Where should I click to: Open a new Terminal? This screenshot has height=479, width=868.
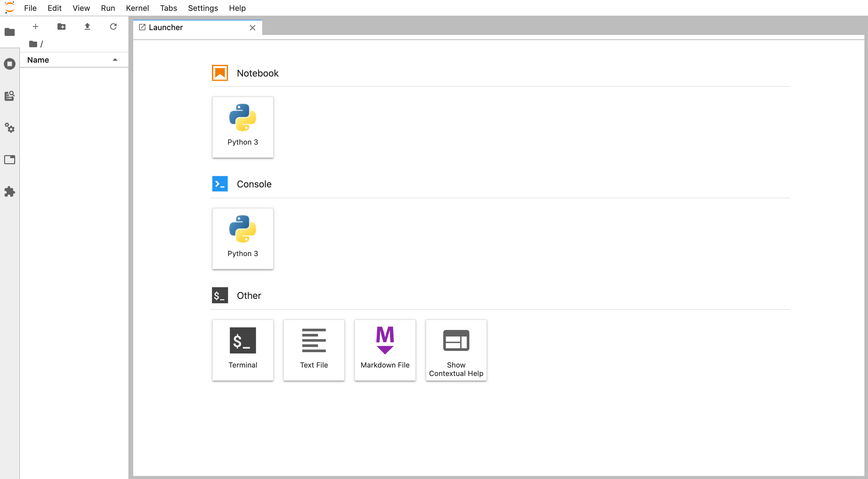(x=243, y=350)
